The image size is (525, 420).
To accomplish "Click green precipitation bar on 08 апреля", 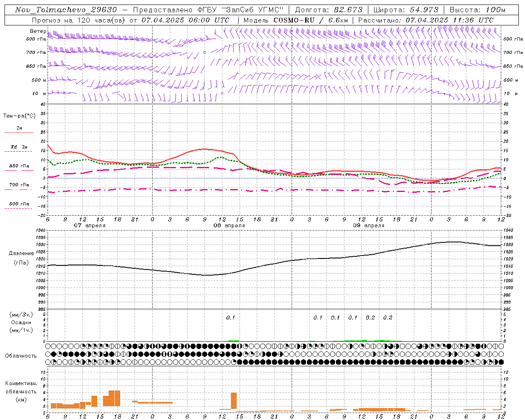I will pyautogui.click(x=233, y=340).
